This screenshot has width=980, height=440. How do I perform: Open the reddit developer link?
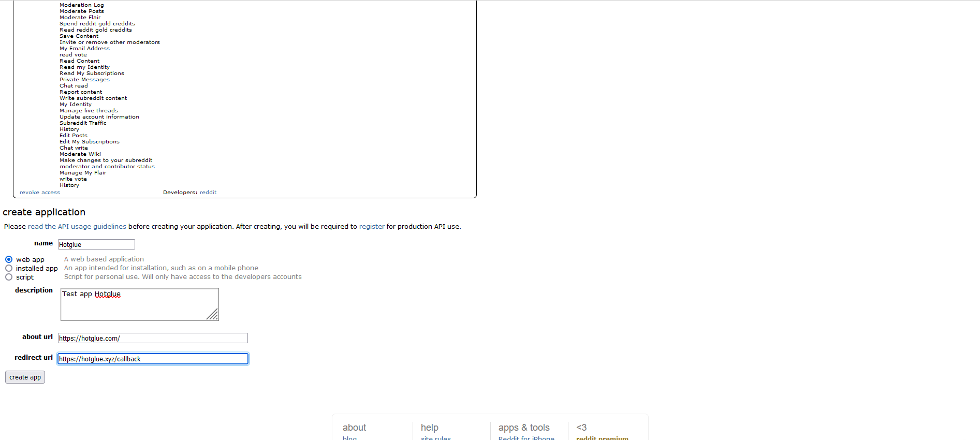click(x=208, y=192)
